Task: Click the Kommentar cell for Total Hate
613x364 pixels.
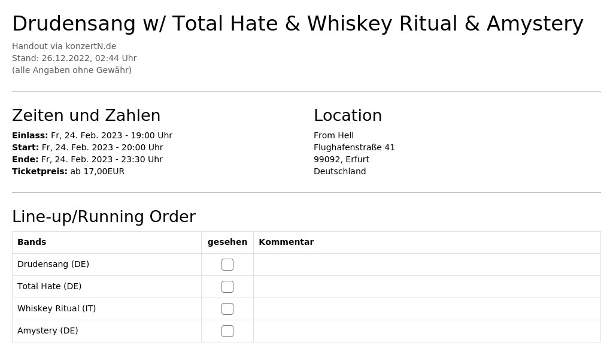Action: 427,287
